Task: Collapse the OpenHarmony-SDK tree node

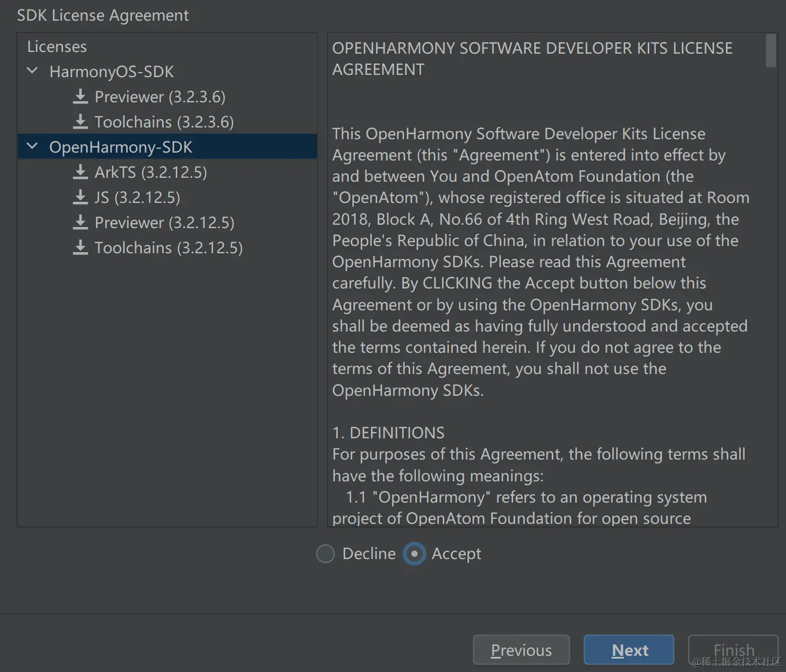Action: pyautogui.click(x=32, y=146)
